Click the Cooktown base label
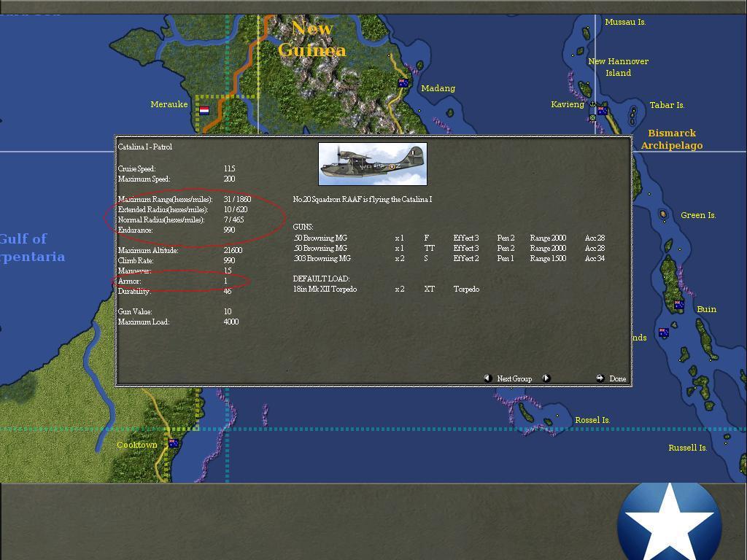This screenshot has height=560, width=747. click(136, 445)
